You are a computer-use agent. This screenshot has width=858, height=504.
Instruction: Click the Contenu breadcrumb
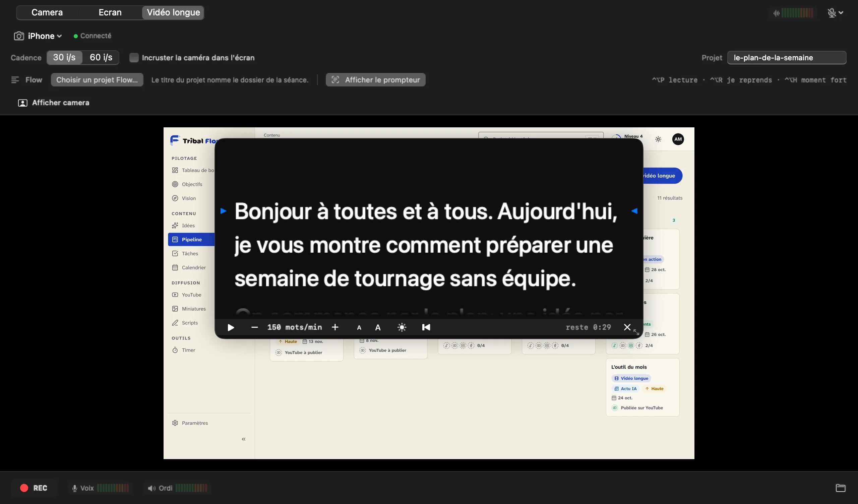tap(272, 135)
